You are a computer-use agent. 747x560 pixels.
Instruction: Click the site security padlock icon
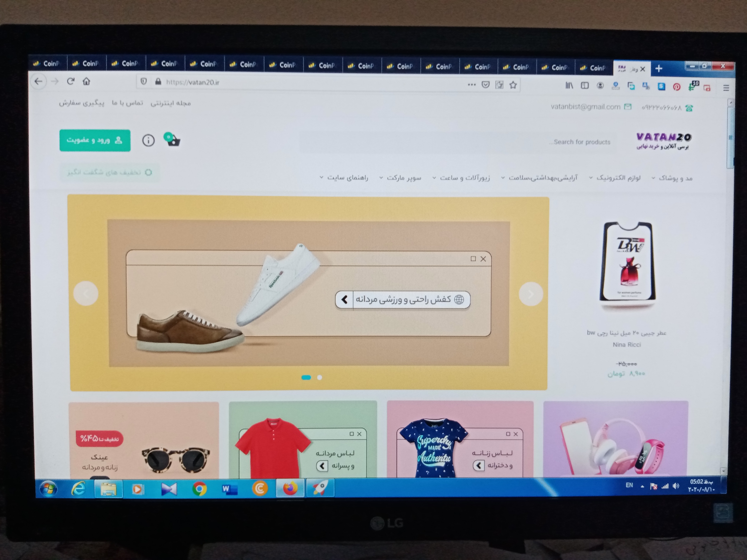pyautogui.click(x=158, y=82)
